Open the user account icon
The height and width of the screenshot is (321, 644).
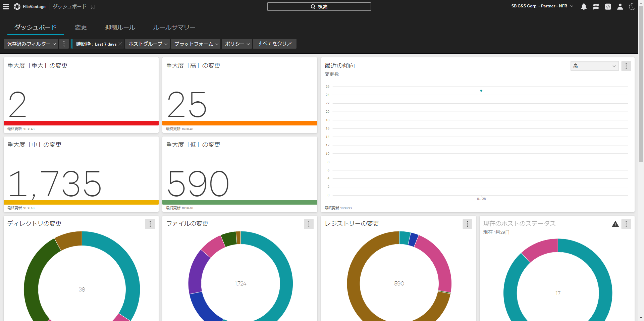620,7
